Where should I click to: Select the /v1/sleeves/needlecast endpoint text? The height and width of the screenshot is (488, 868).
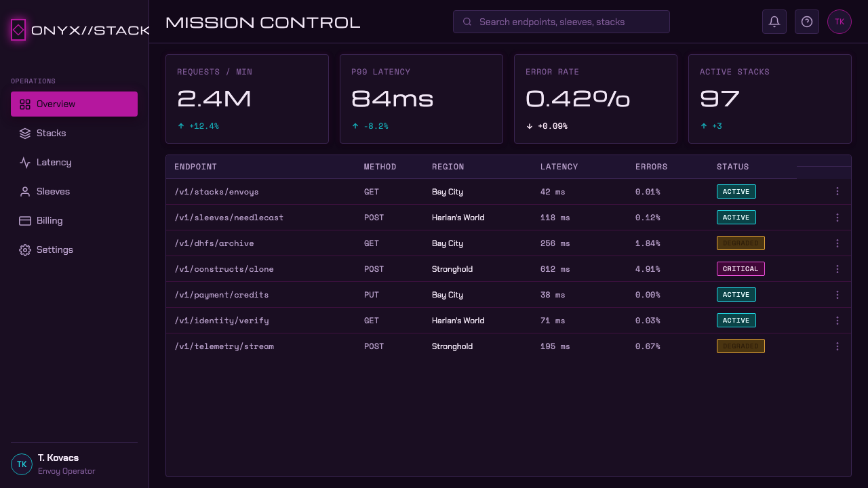(x=229, y=218)
